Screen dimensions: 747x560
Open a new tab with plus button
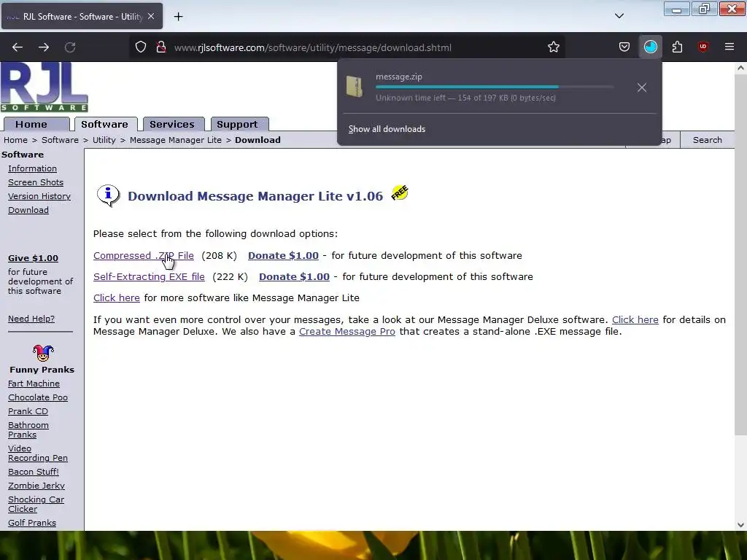point(178,17)
